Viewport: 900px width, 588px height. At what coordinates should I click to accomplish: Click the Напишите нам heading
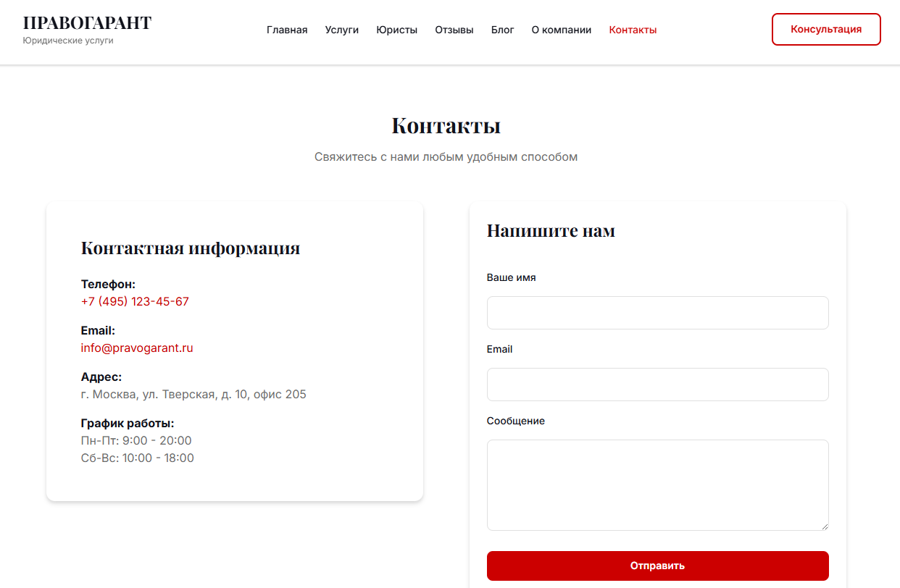[551, 230]
